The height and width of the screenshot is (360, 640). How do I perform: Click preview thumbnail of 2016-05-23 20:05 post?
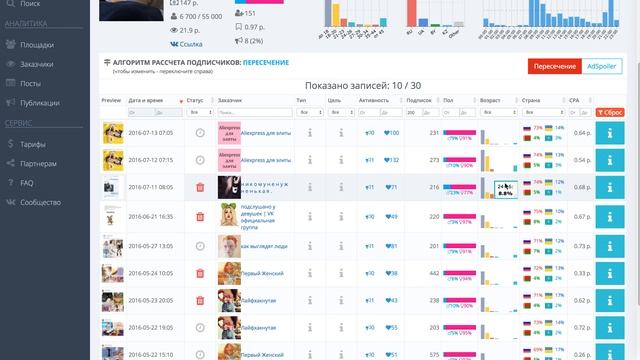click(x=113, y=301)
